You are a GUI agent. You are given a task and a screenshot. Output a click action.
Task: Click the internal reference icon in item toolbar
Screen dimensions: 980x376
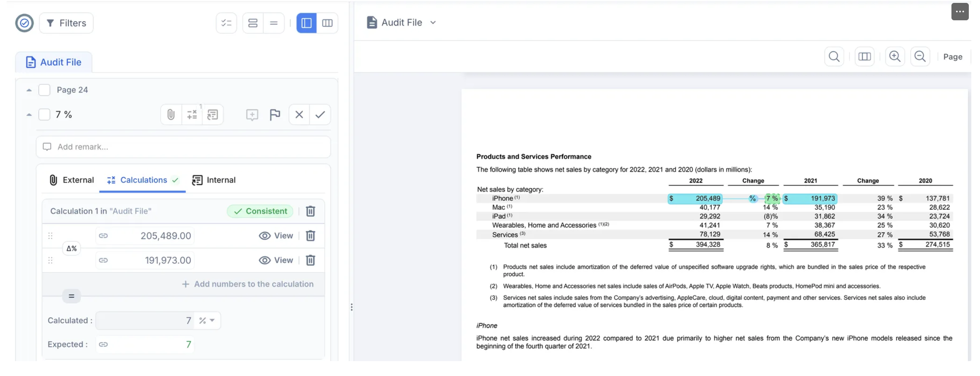coord(213,115)
